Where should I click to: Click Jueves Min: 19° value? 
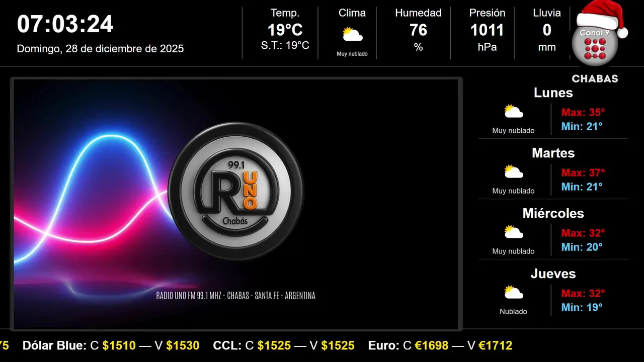(582, 307)
